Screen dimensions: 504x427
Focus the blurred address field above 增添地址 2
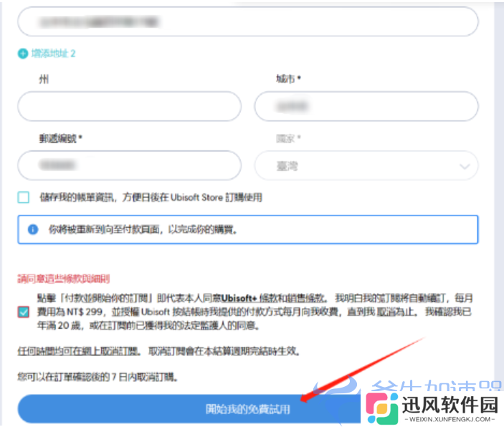(x=248, y=21)
